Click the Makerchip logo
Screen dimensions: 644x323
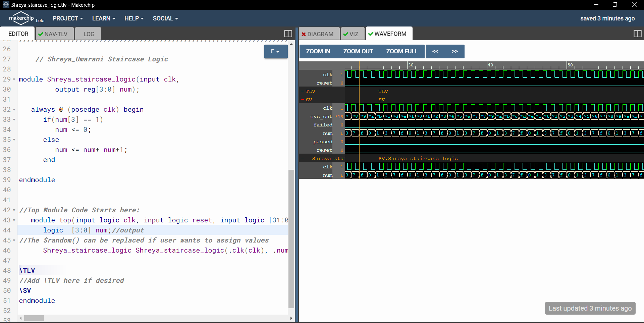click(21, 18)
